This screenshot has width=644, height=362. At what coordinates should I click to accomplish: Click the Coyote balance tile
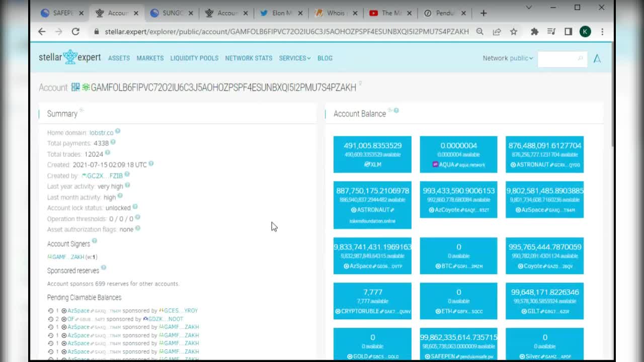coord(544,256)
